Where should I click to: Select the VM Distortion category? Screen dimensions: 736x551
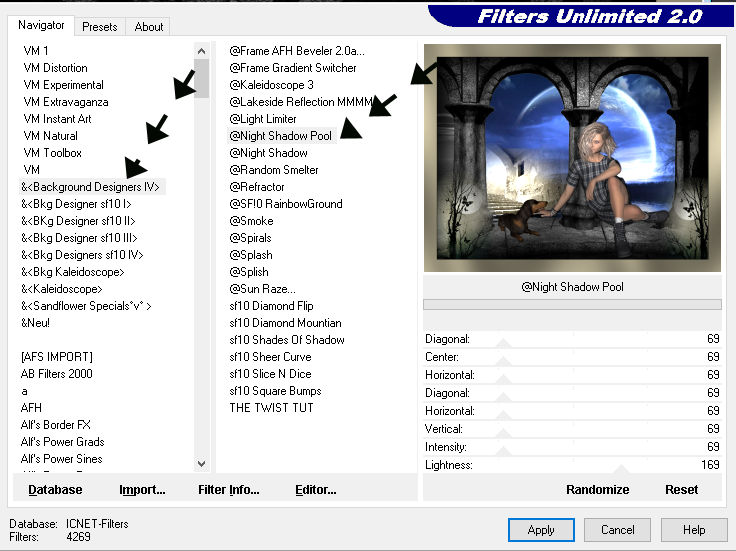point(55,68)
